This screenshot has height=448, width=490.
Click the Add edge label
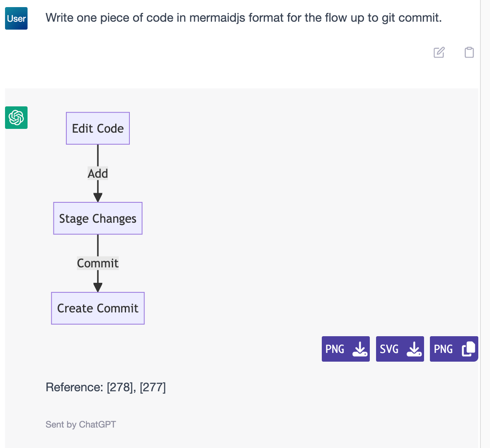coord(98,173)
